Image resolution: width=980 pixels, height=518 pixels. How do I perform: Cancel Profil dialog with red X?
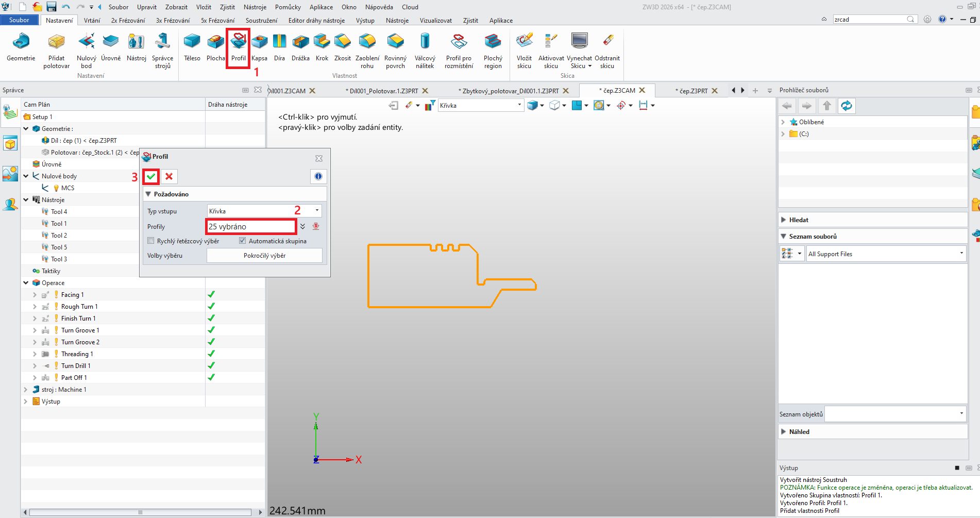[169, 176]
